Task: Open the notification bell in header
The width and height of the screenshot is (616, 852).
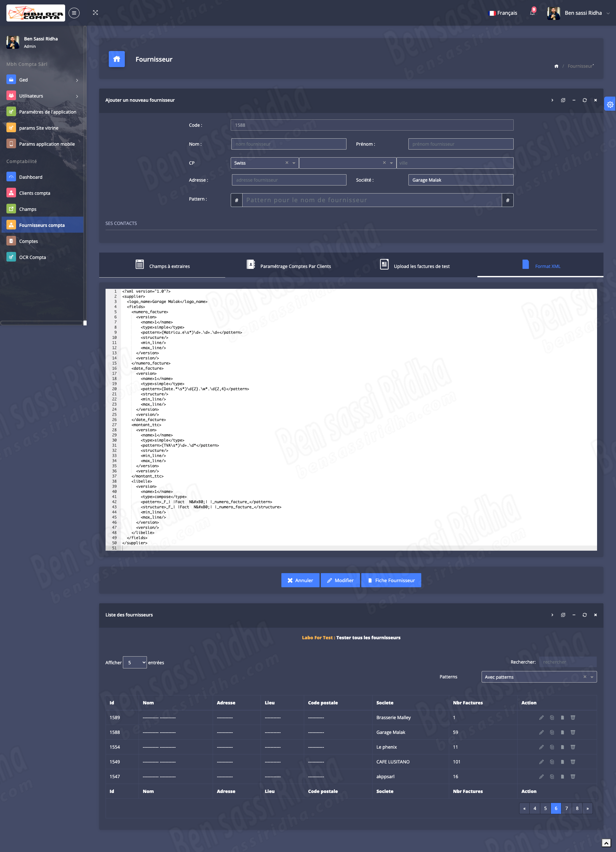Action: pos(532,13)
